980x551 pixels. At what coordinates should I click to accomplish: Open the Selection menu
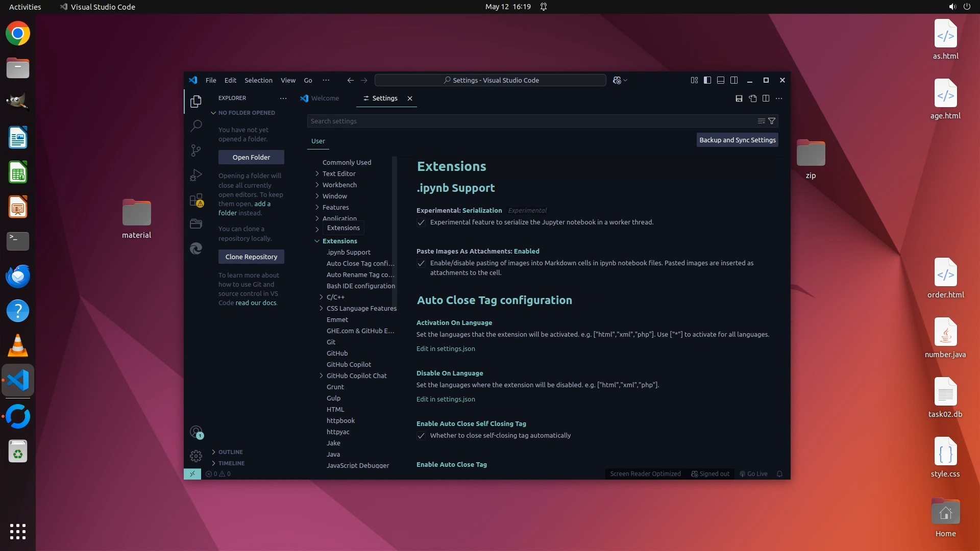[x=258, y=81]
